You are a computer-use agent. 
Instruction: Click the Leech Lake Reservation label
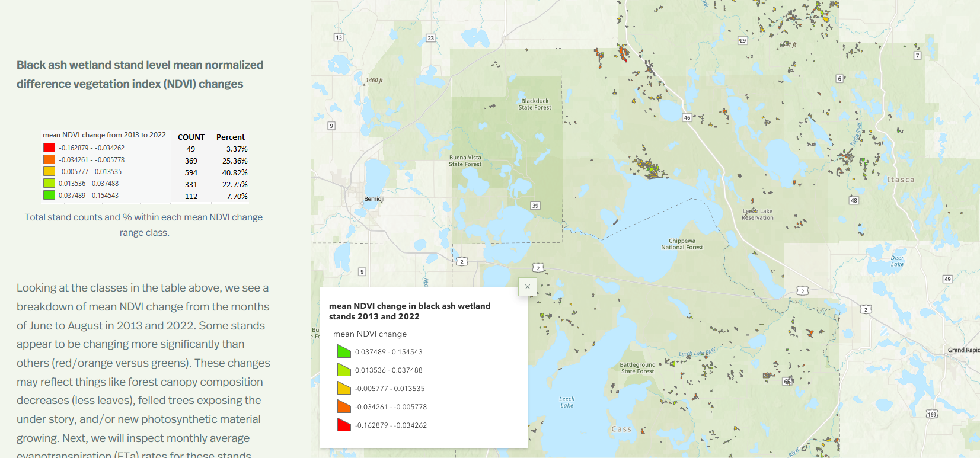(x=758, y=214)
